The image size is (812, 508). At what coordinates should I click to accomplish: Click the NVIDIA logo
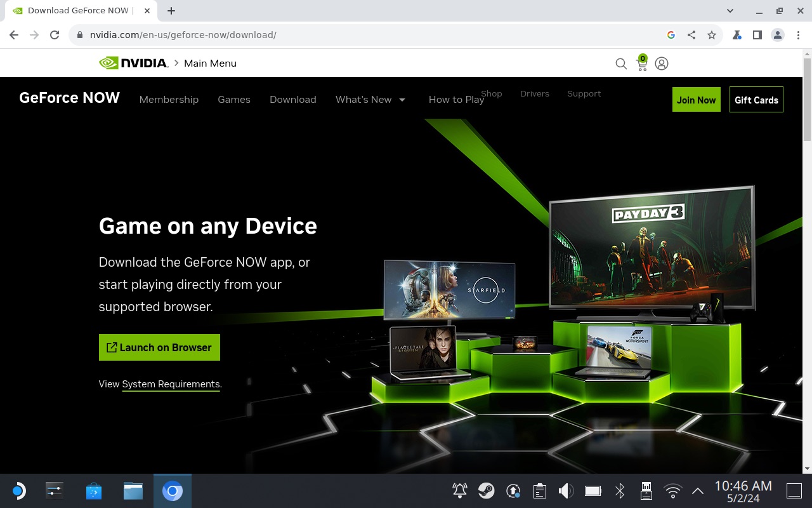pyautogui.click(x=133, y=63)
